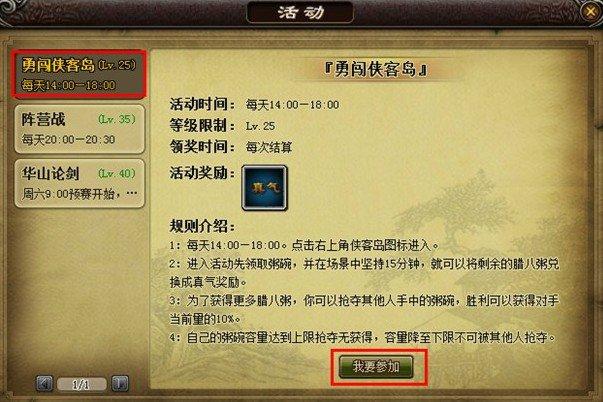Click the 周六9:00预赛开始 schedule text
Viewport: 603px width, 402px height.
tap(70, 193)
